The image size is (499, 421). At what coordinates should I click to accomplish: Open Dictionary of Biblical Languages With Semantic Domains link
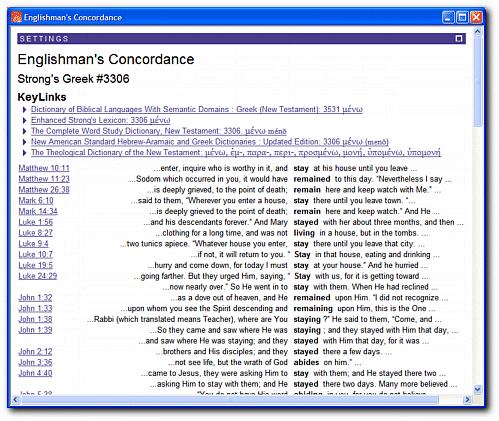click(197, 109)
